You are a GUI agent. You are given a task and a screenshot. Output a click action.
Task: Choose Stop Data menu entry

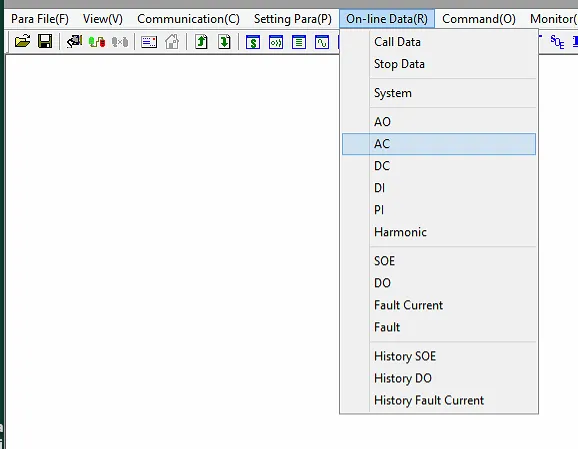coord(439,64)
